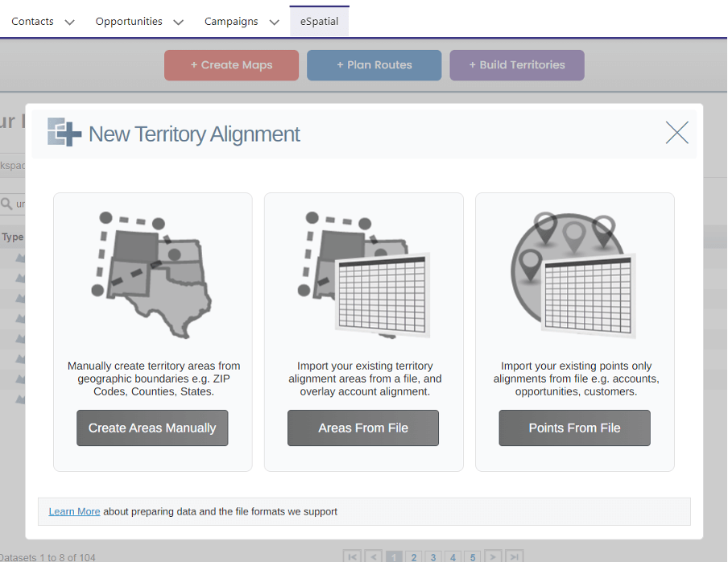This screenshot has width=728, height=562.
Task: Go to previous page of datasets
Action: coord(374,556)
